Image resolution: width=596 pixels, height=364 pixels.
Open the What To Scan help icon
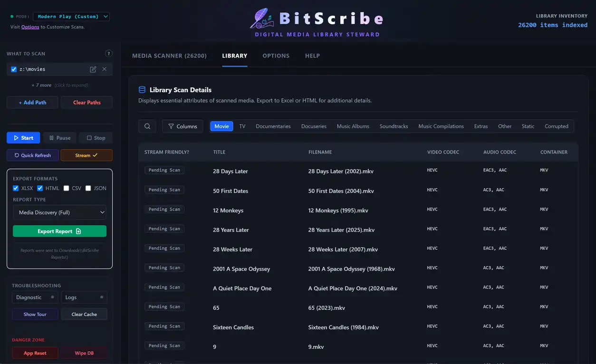[109, 54]
